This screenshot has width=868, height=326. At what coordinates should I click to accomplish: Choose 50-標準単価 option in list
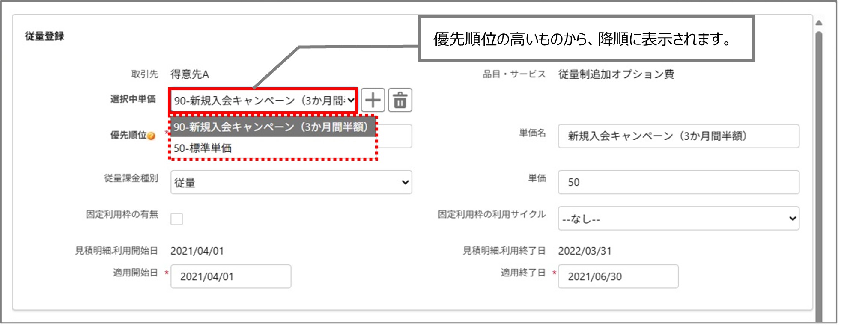click(273, 148)
